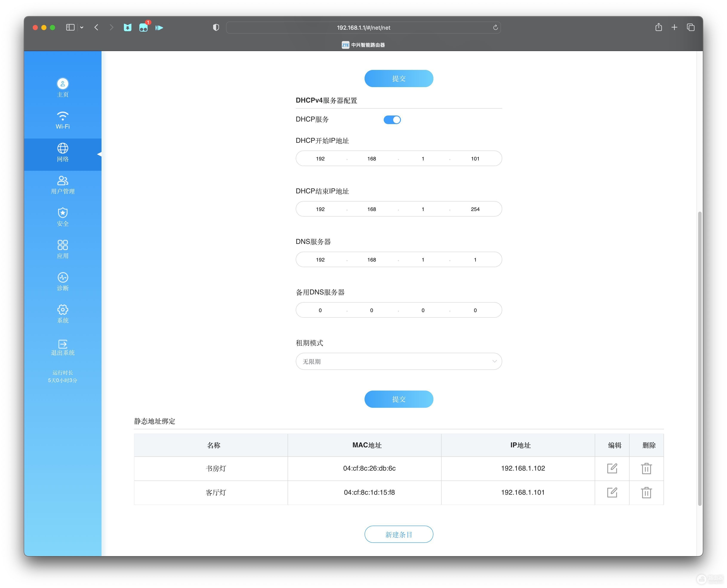Click the 运行时长 uptime text
Image resolution: width=727 pixels, height=588 pixels.
[63, 373]
